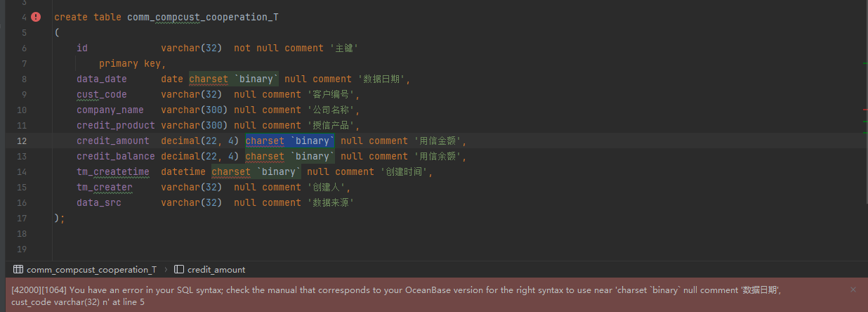The image size is (868, 312).
Task: Click the highlighted charset `binary` on line 12
Action: click(290, 141)
